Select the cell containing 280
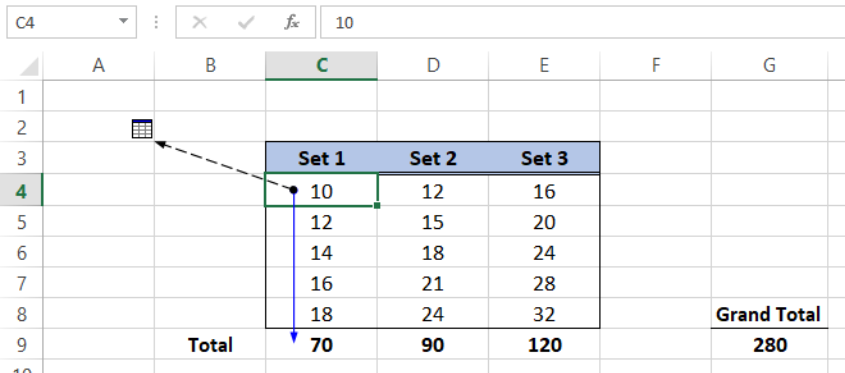 [769, 344]
